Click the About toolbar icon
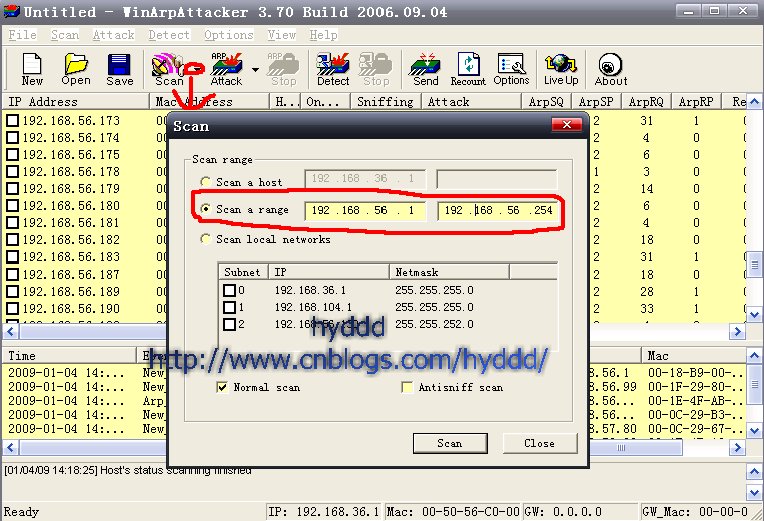 coord(611,69)
